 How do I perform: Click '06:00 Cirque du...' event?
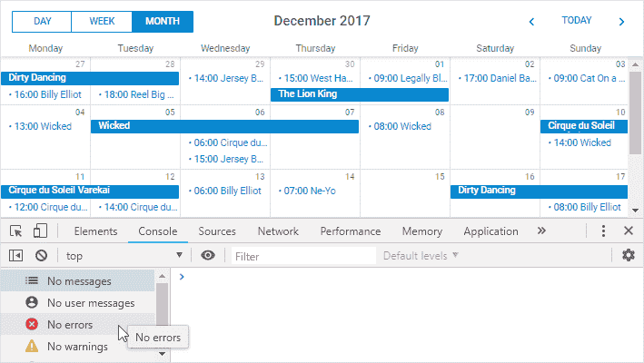click(x=228, y=142)
